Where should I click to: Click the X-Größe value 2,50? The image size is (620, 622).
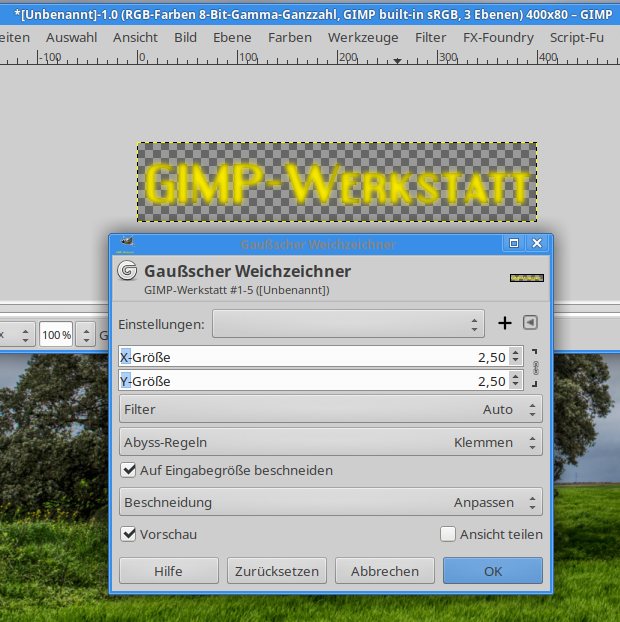coord(491,357)
